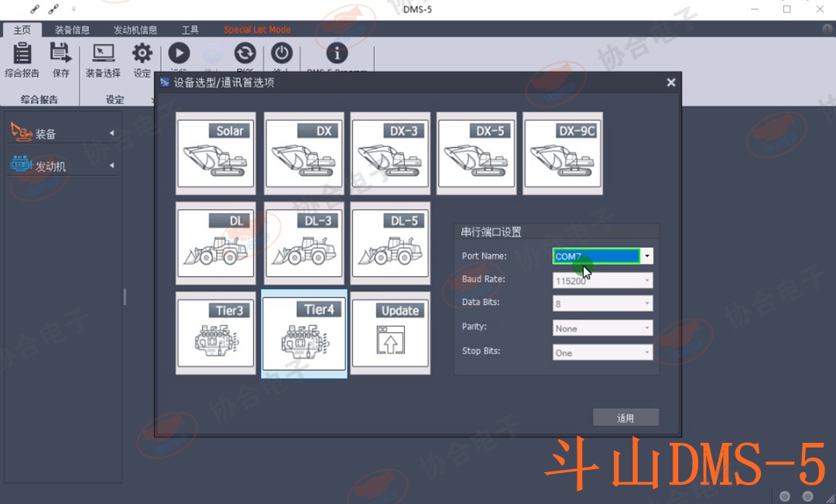The height and width of the screenshot is (504, 836).
Task: Choose the Update tile
Action: point(390,334)
